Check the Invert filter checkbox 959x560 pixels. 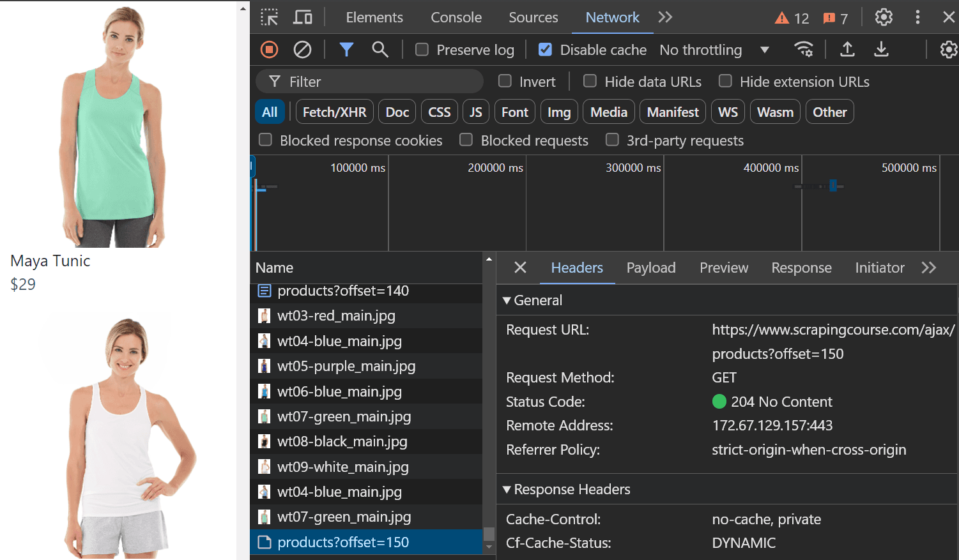click(505, 81)
